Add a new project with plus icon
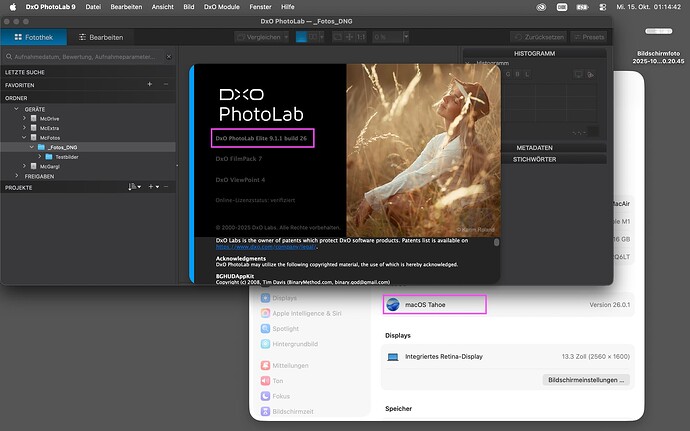The width and height of the screenshot is (690, 431). click(x=152, y=187)
